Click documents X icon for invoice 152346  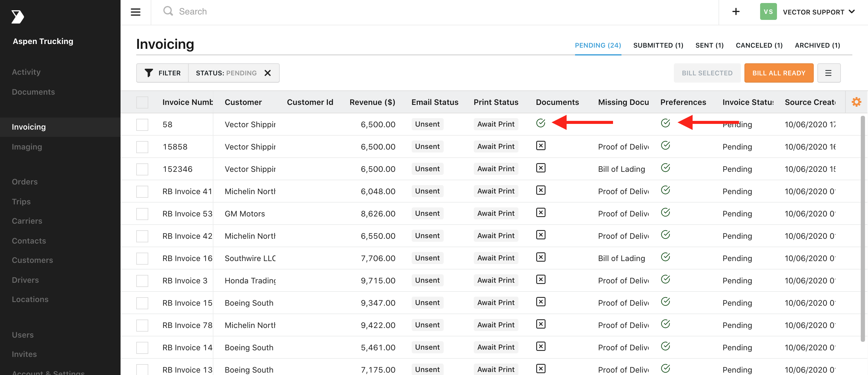coord(540,168)
